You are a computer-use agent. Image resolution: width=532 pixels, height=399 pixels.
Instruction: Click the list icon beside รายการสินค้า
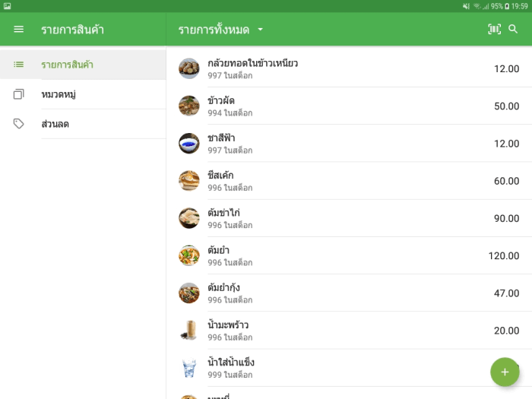[19, 65]
